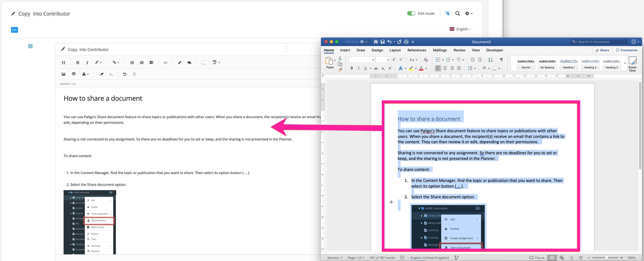The image size is (644, 261).
Task: Click the EN language badge in Paligo
Action: (14, 30)
